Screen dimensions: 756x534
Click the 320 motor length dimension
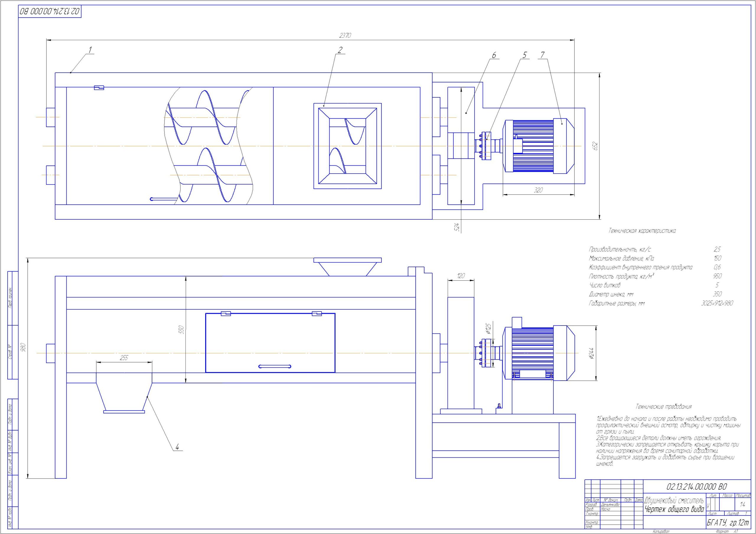click(x=538, y=190)
